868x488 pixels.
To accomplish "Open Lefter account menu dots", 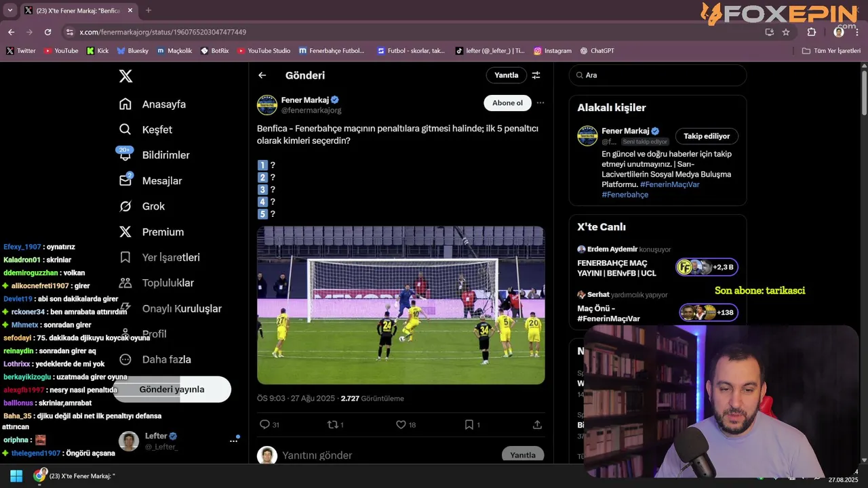I will point(233,441).
